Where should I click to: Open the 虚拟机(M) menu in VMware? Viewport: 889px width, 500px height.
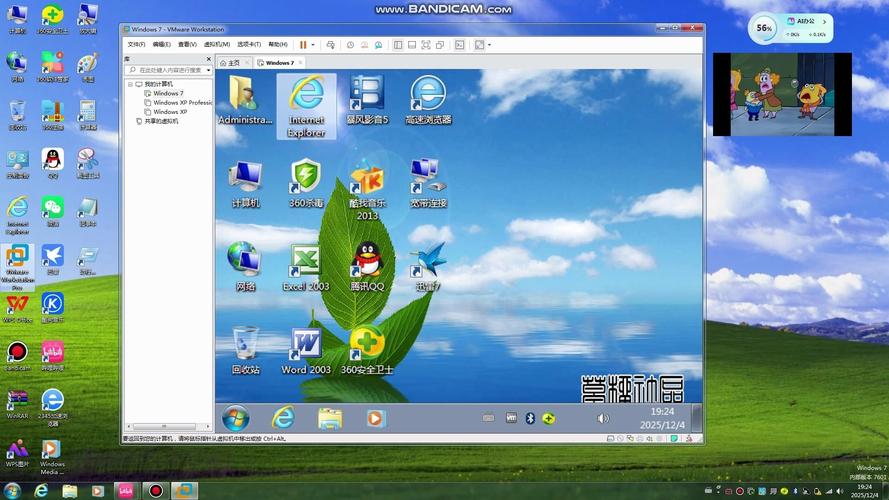point(217,45)
